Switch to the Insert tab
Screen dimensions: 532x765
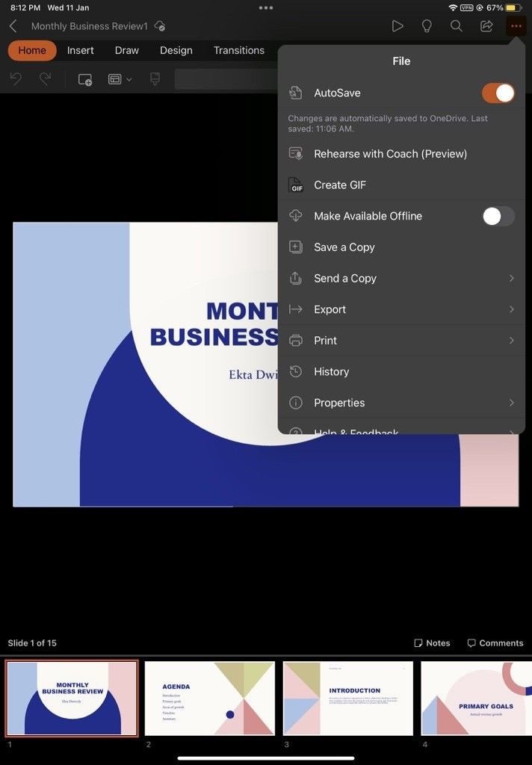click(x=81, y=50)
